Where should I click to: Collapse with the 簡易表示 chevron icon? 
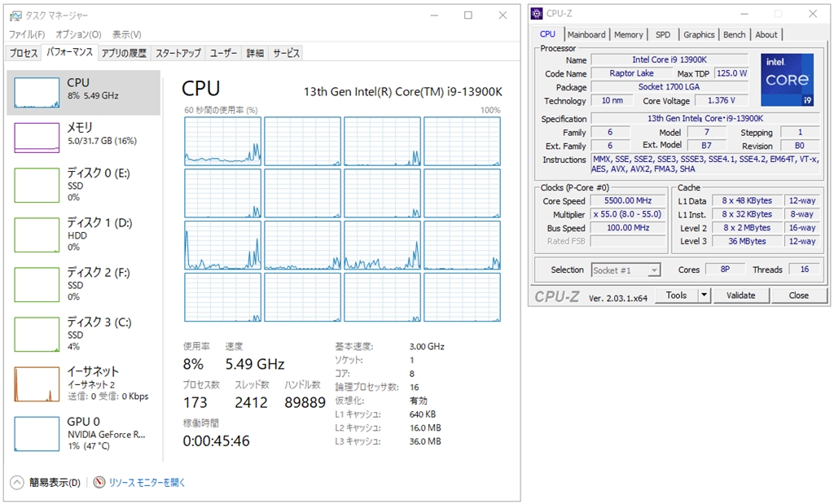(x=17, y=482)
